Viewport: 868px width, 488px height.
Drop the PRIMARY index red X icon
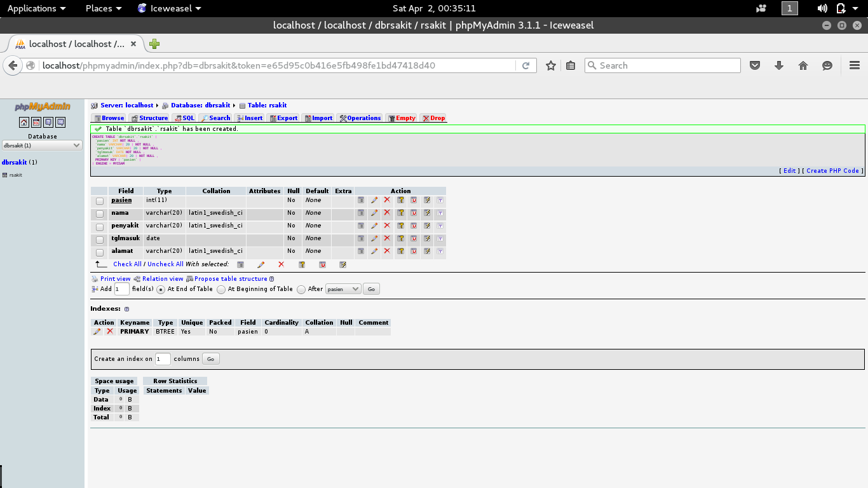coord(110,332)
